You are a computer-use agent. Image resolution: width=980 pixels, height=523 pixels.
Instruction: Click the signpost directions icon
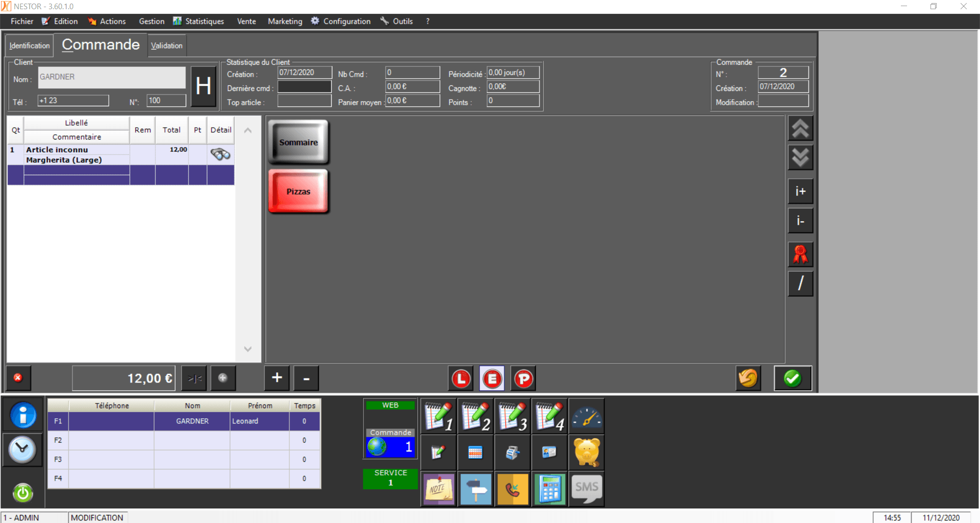(x=476, y=489)
